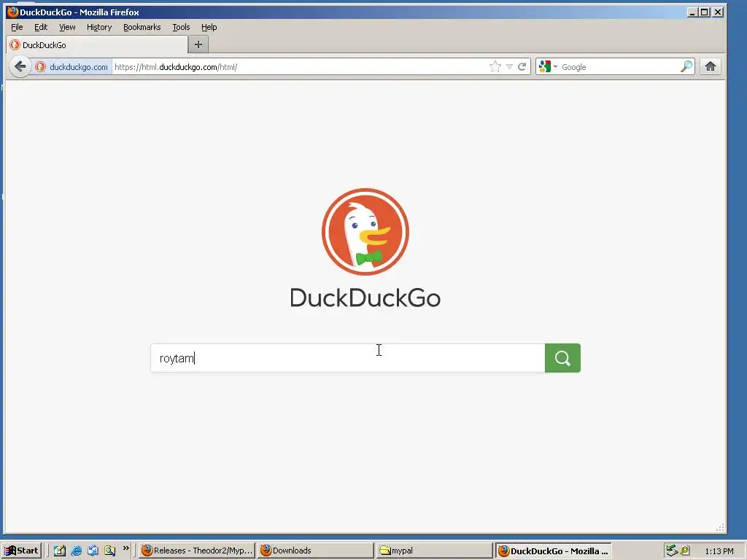Click the Firefox icon in the title bar

13,12
